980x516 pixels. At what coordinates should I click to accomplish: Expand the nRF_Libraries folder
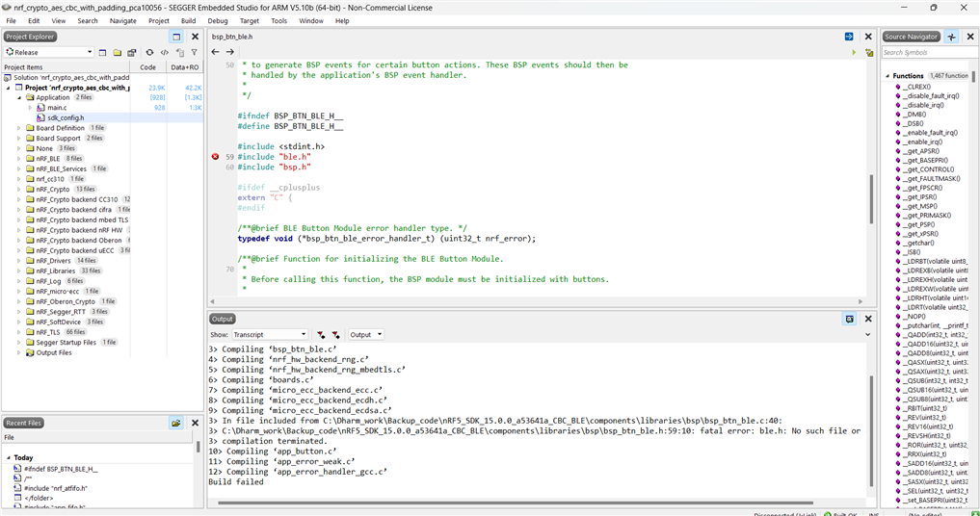coord(19,271)
